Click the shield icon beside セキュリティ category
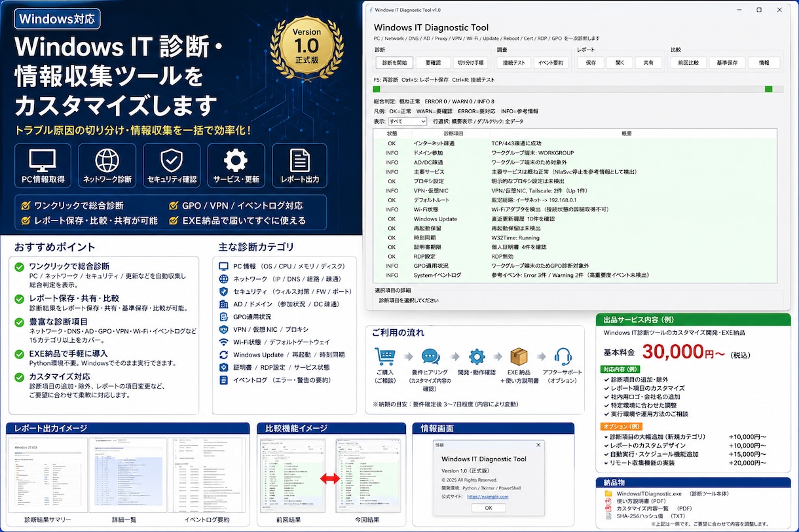The width and height of the screenshot is (799, 532). click(x=224, y=292)
